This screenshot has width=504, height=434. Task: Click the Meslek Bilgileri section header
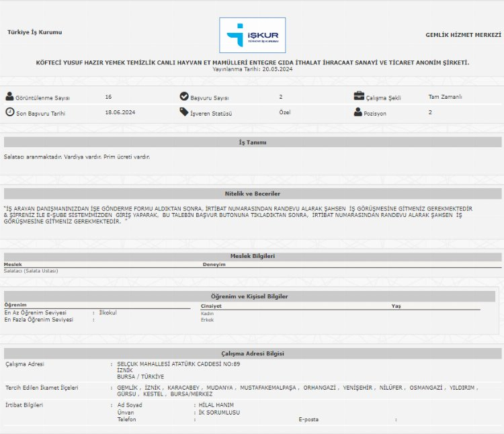(252, 256)
